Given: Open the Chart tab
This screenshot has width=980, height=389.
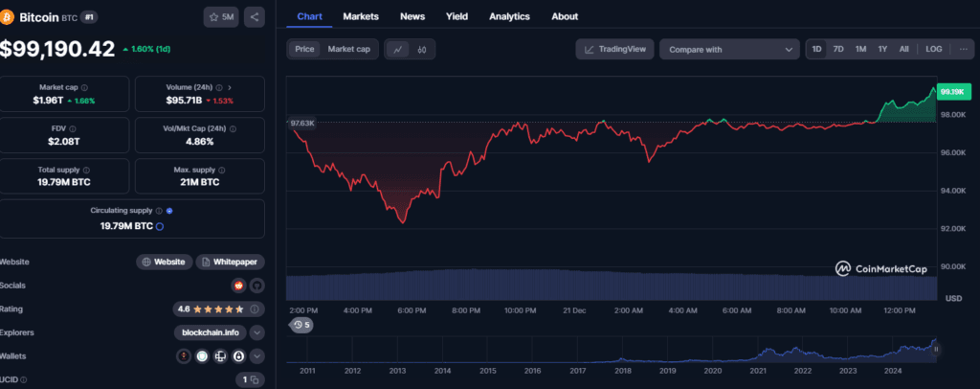Looking at the screenshot, I should click(309, 17).
